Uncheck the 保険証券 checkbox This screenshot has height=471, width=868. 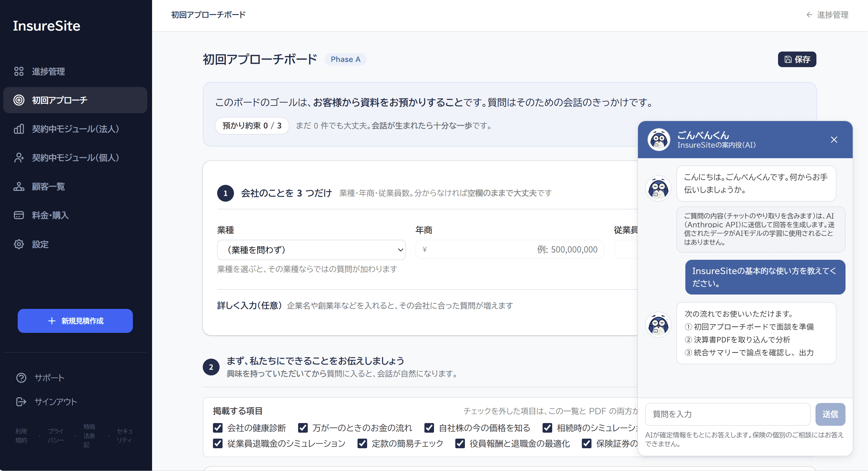click(587, 443)
